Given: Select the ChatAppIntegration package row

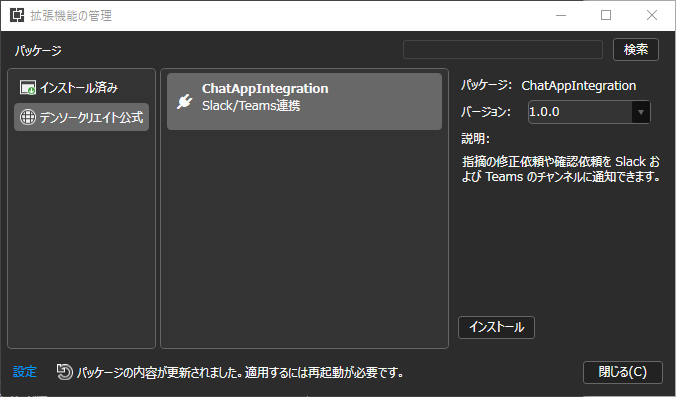Looking at the screenshot, I should tap(304, 101).
